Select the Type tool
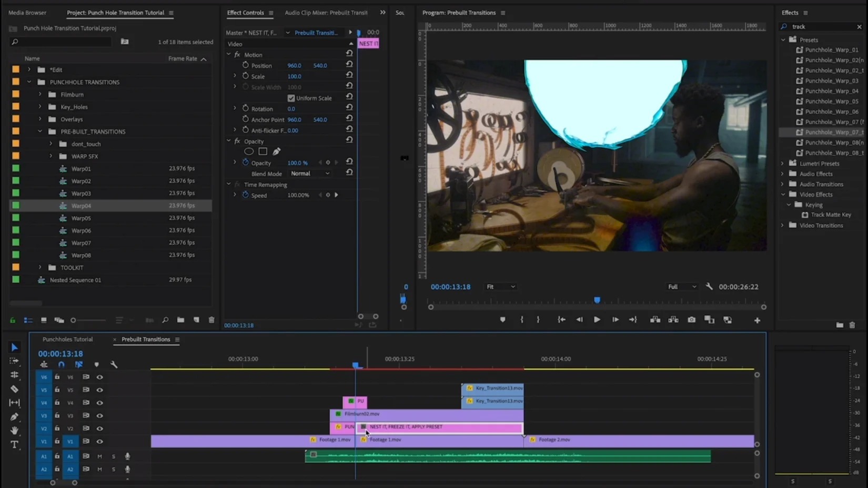868x488 pixels. (14, 444)
